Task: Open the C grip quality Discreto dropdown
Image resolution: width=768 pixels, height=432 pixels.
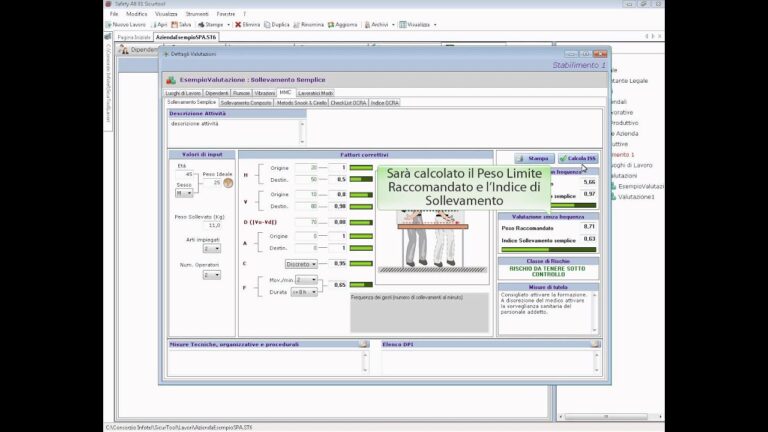Action: (x=301, y=264)
